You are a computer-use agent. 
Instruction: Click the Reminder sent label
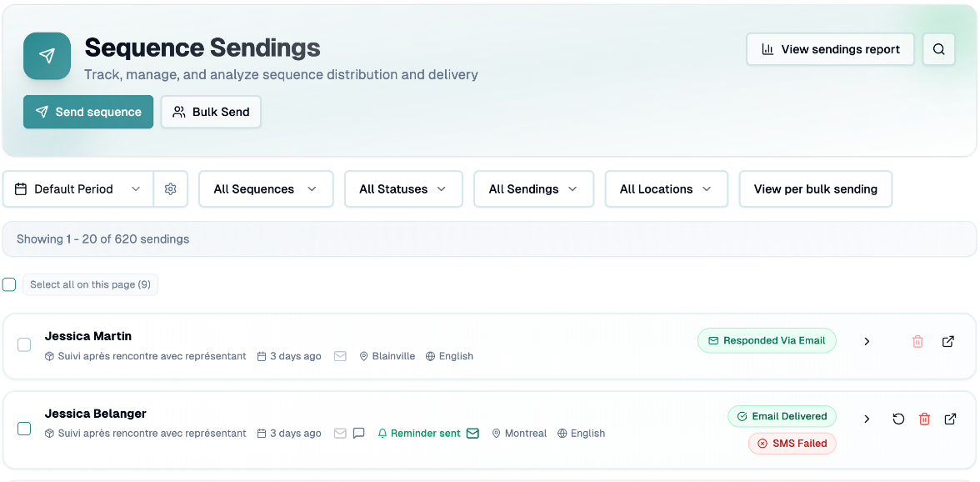tap(426, 434)
